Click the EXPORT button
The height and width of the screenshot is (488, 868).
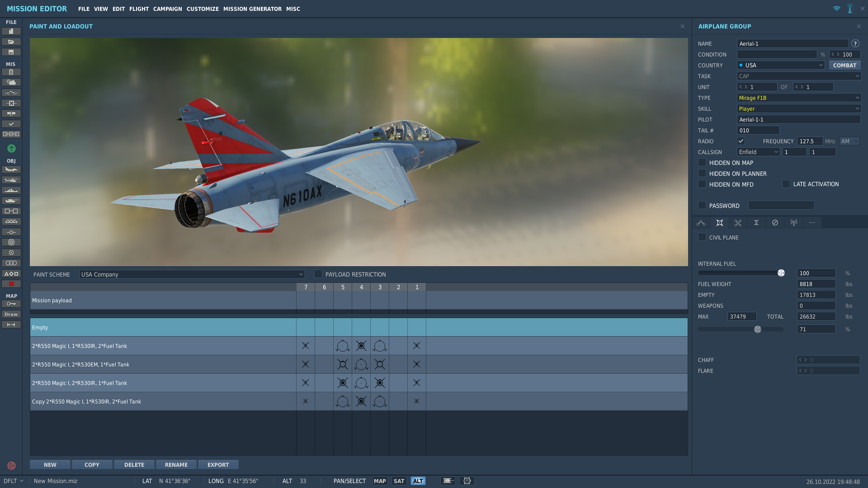218,465
